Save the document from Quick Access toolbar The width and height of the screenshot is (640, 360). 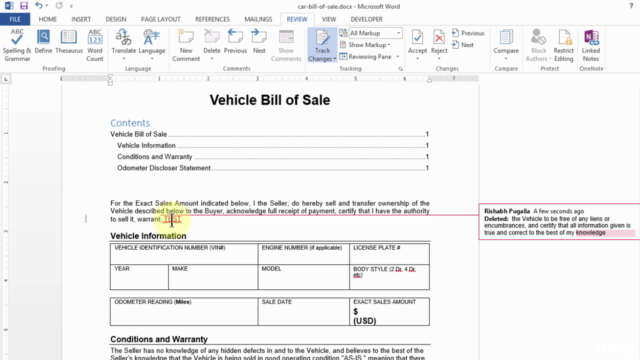(24, 6)
